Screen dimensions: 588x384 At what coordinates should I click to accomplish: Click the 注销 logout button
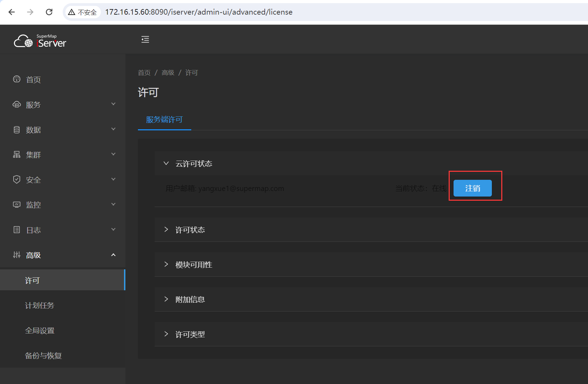pos(473,188)
